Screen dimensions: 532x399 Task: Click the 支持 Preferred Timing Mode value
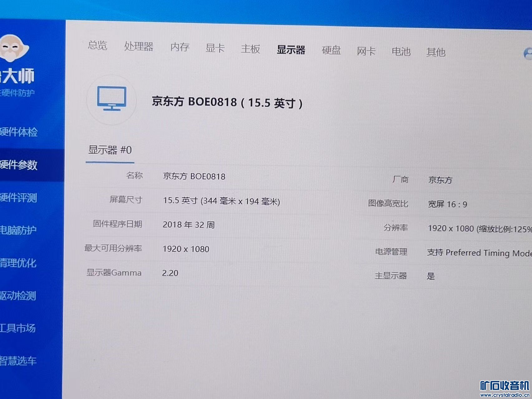[x=479, y=253]
